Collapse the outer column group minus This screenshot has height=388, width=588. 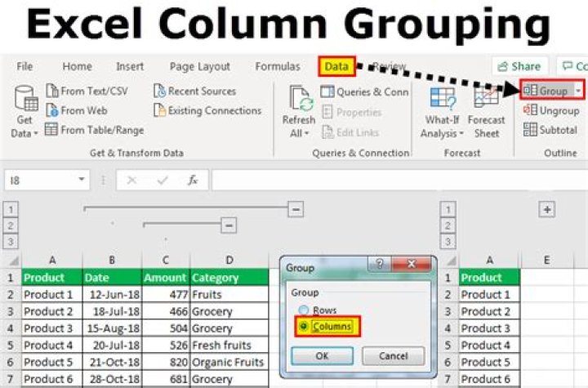point(296,209)
